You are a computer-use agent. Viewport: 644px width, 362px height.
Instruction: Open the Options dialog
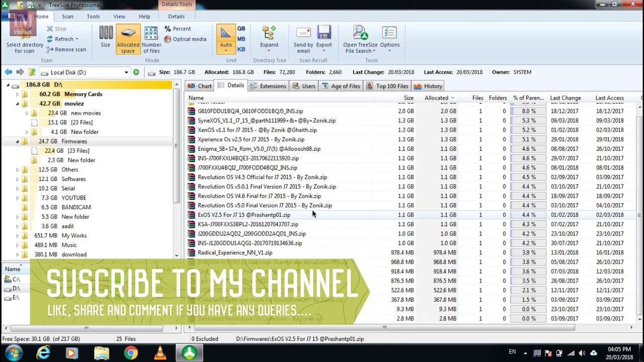click(389, 38)
